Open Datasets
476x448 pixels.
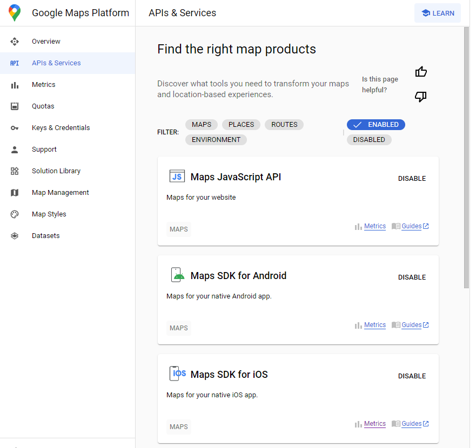point(68,236)
